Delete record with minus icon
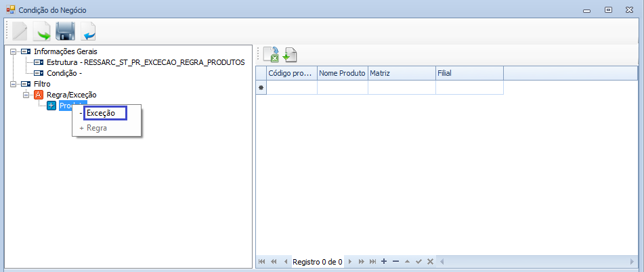 coord(395,261)
